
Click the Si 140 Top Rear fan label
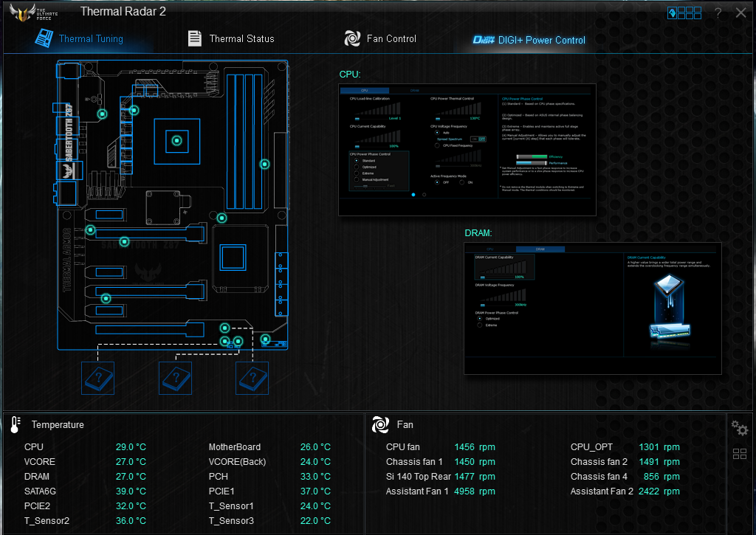(419, 476)
